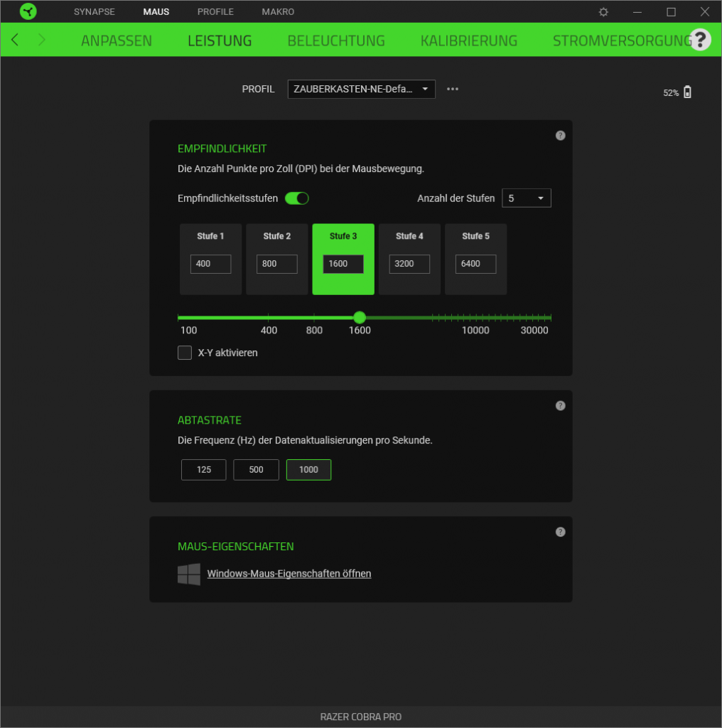The width and height of the screenshot is (722, 728).
Task: Click the battery level icon
Action: 687,92
